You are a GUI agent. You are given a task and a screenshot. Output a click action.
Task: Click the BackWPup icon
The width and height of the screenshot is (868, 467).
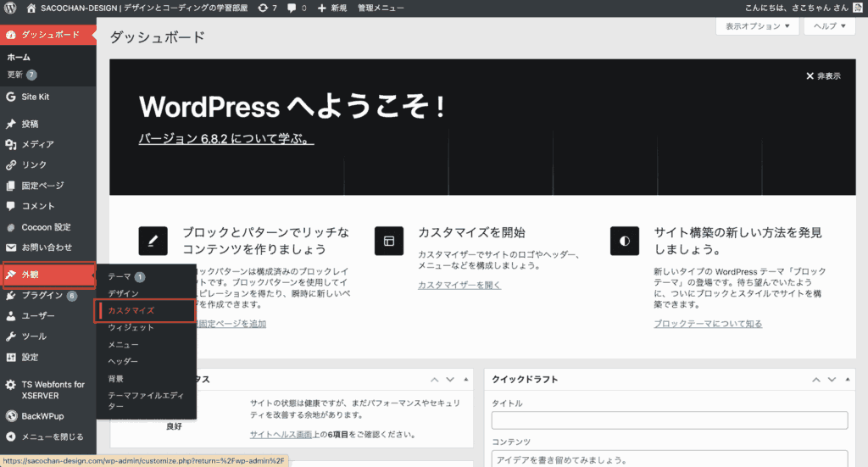point(10,416)
